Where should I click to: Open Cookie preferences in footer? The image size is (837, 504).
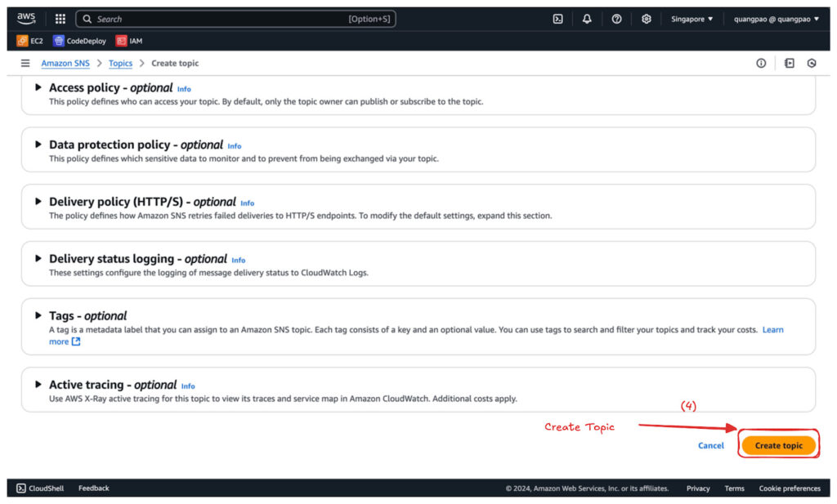click(x=790, y=488)
